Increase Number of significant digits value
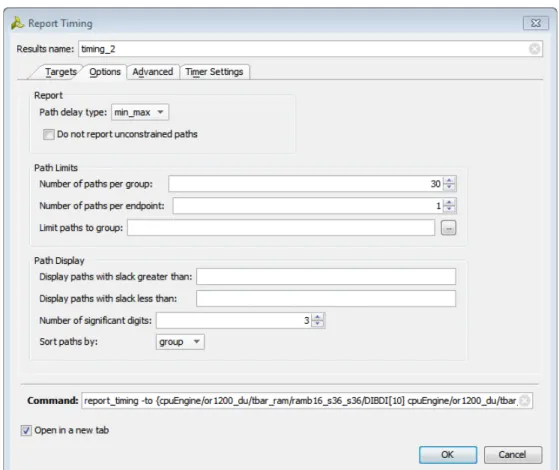The width and height of the screenshot is (559, 470). point(318,317)
